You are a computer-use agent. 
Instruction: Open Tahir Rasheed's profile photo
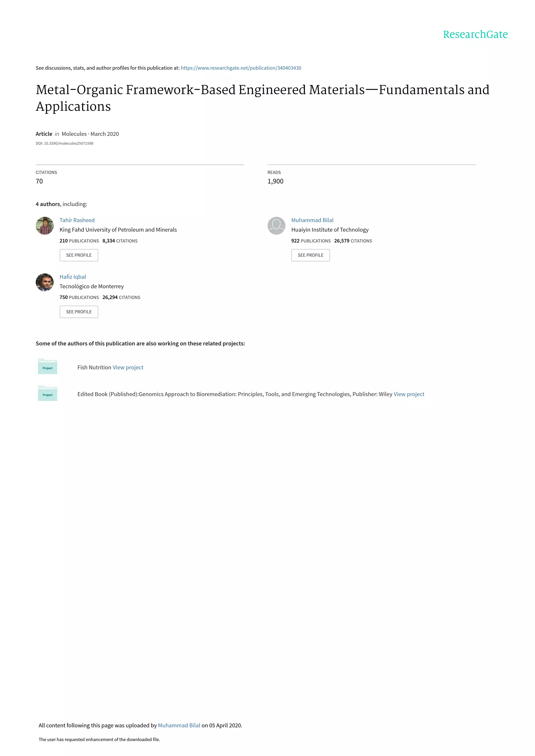pos(44,226)
